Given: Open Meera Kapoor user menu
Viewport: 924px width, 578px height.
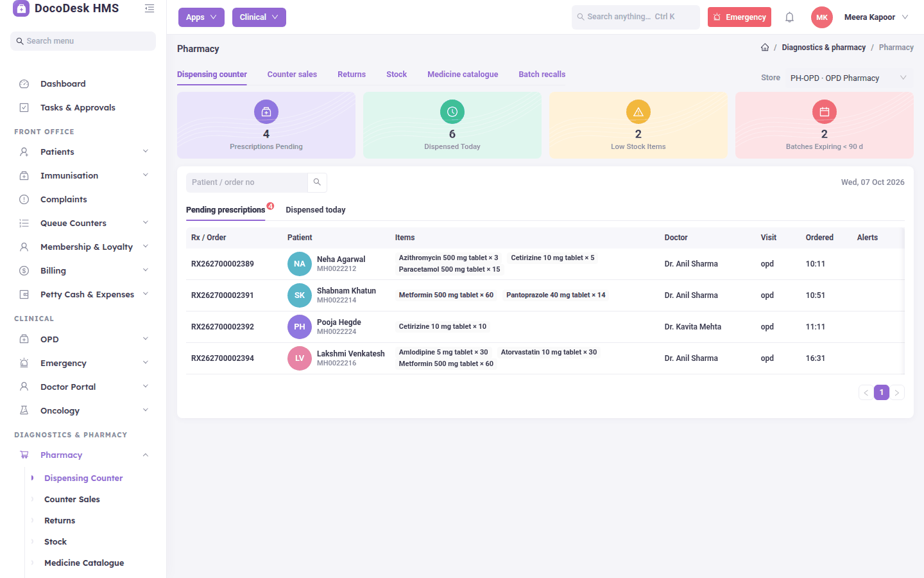Looking at the screenshot, I should coord(877,17).
